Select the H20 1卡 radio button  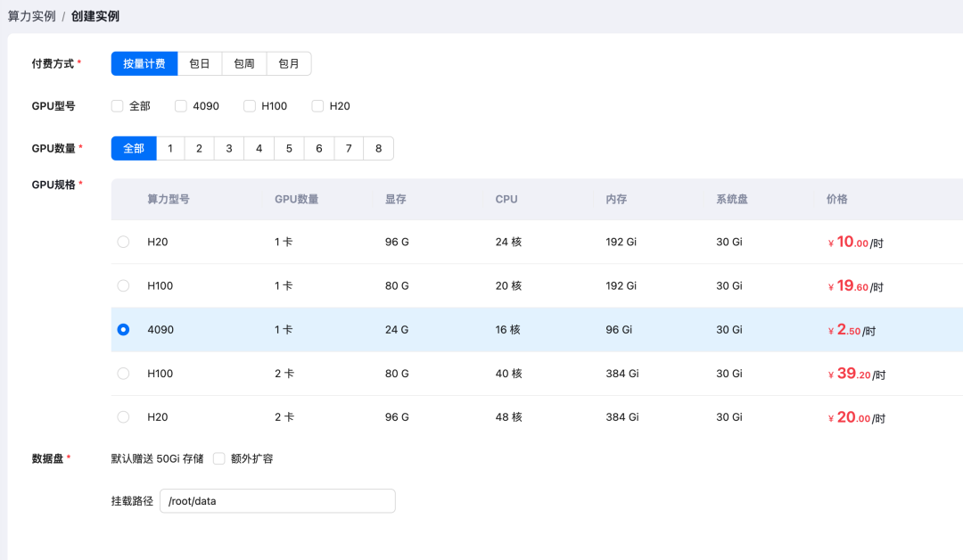tap(123, 242)
